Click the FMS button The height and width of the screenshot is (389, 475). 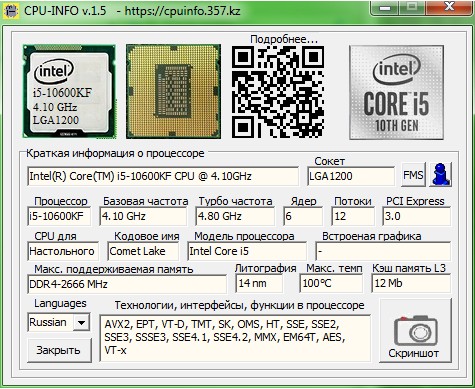(413, 174)
